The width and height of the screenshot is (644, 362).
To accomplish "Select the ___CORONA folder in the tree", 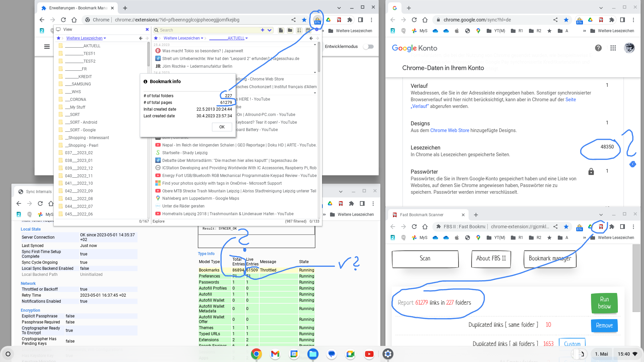I will (75, 100).
